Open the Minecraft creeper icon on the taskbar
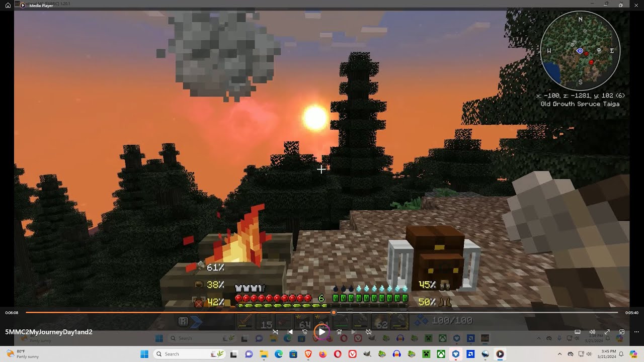The width and height of the screenshot is (644, 362). tap(426, 354)
